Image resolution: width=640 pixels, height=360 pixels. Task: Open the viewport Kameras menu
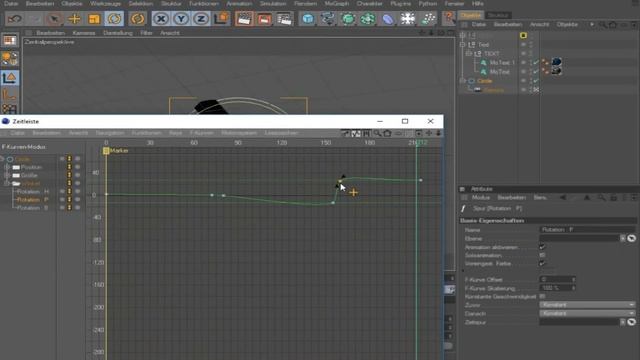coord(84,33)
